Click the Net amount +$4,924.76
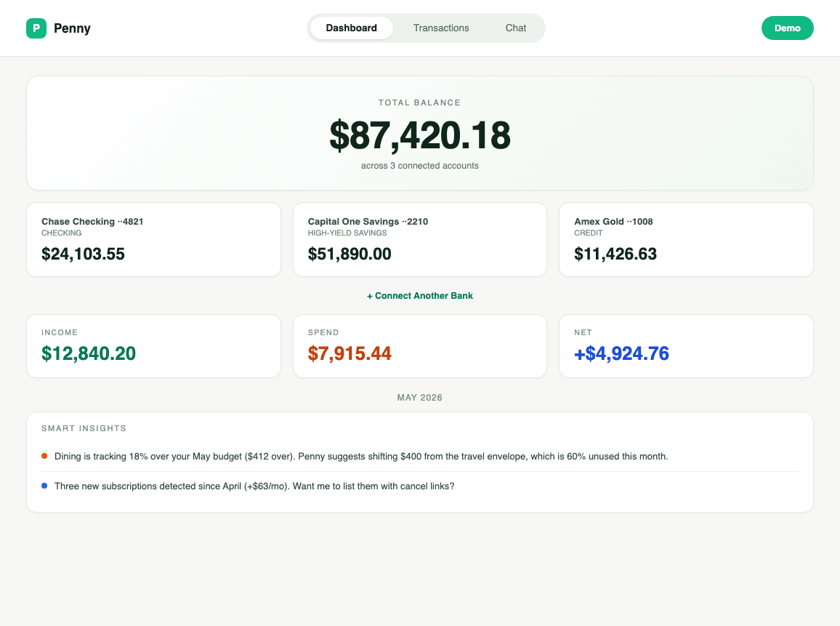The width and height of the screenshot is (840, 626). [621, 353]
